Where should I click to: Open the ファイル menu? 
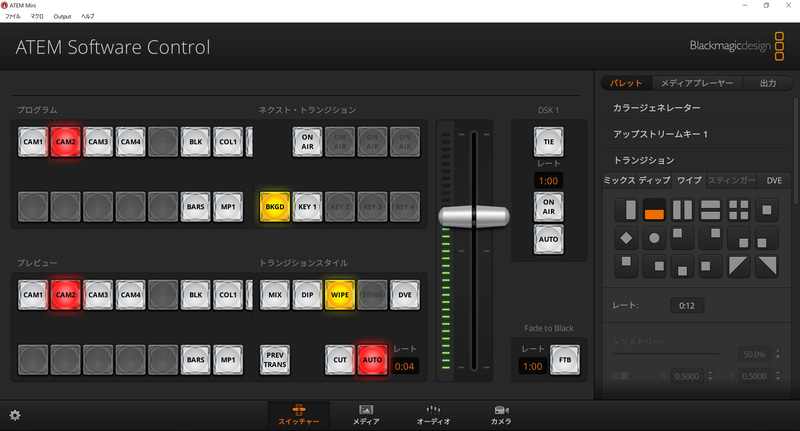[x=13, y=16]
